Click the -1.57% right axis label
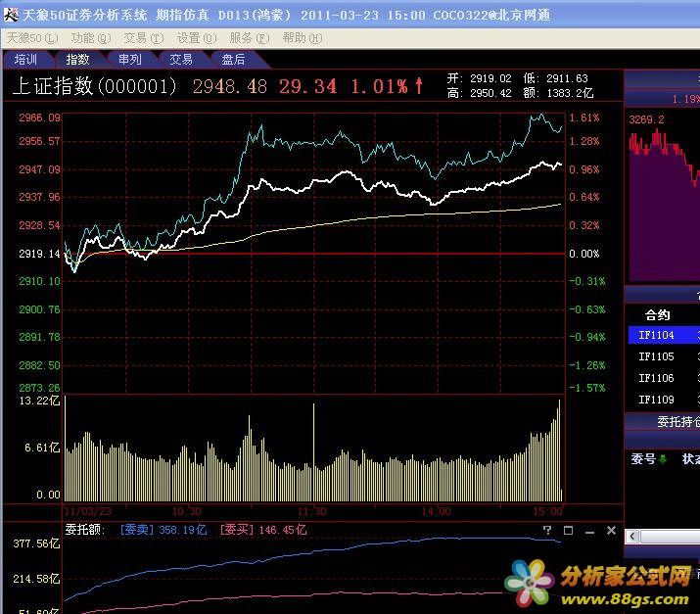 pos(587,388)
